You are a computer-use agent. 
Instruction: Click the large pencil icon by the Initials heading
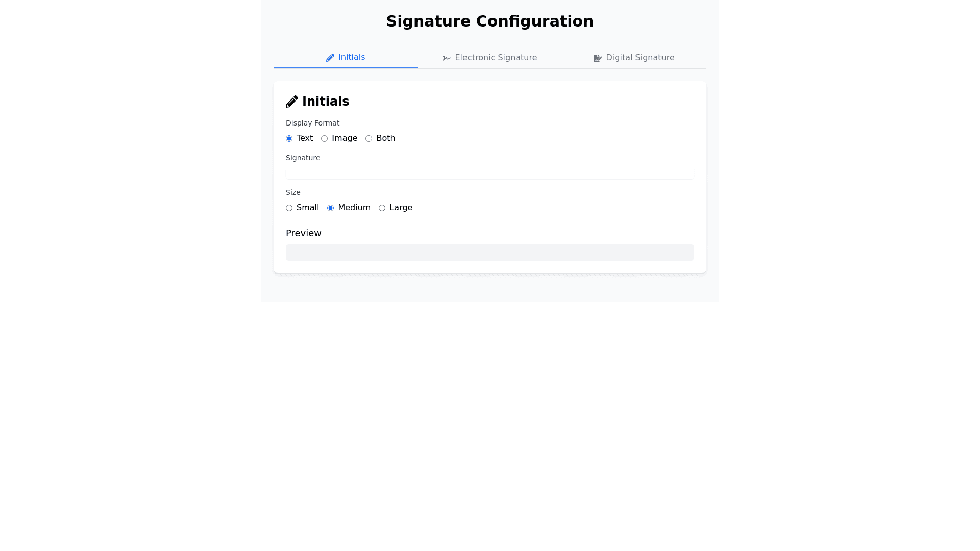[x=292, y=102]
